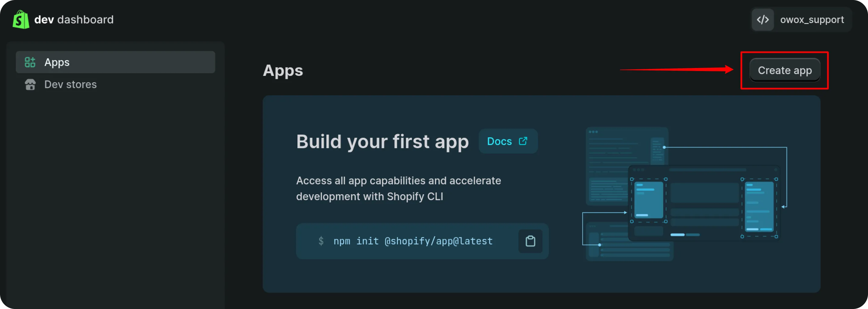Click the external link icon inside Docs
Screen dimensions: 868x309
coord(523,141)
